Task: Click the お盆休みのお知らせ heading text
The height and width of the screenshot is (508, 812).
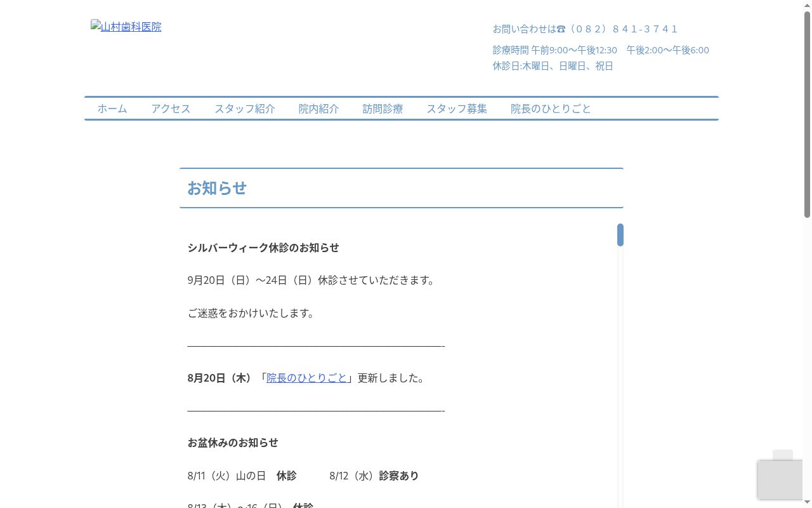Action: pos(233,443)
